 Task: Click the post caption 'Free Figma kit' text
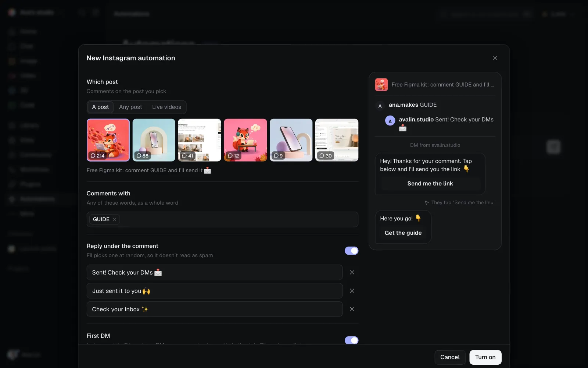click(x=149, y=170)
